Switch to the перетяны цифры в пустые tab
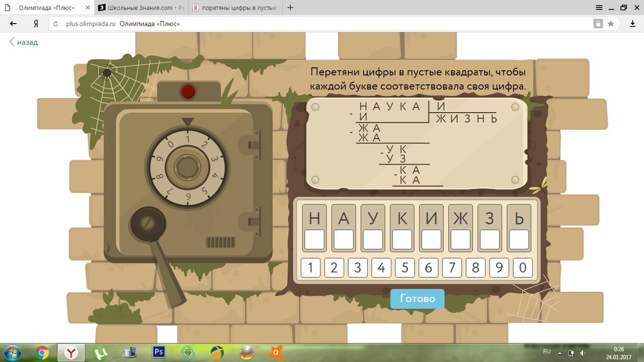 (x=235, y=8)
